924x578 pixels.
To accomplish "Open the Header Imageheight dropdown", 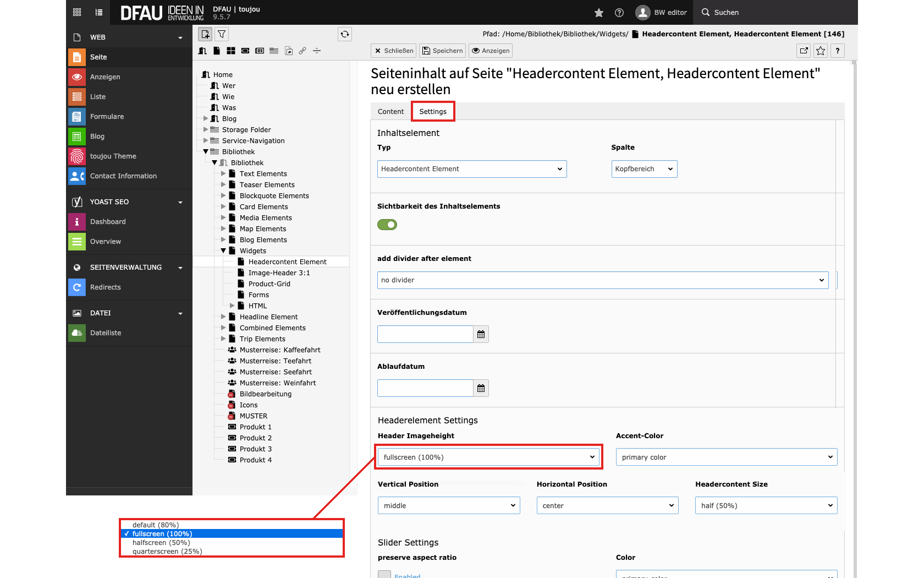I will (x=488, y=457).
